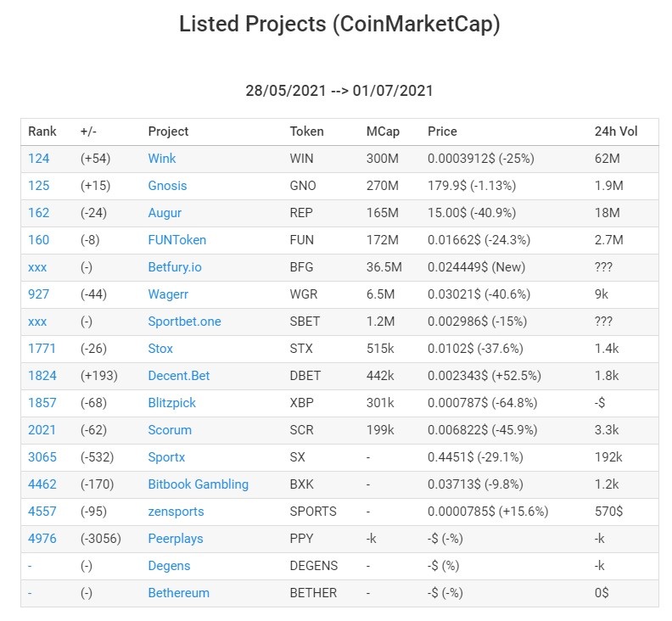
Task: Open the Stox project link
Action: click(160, 349)
